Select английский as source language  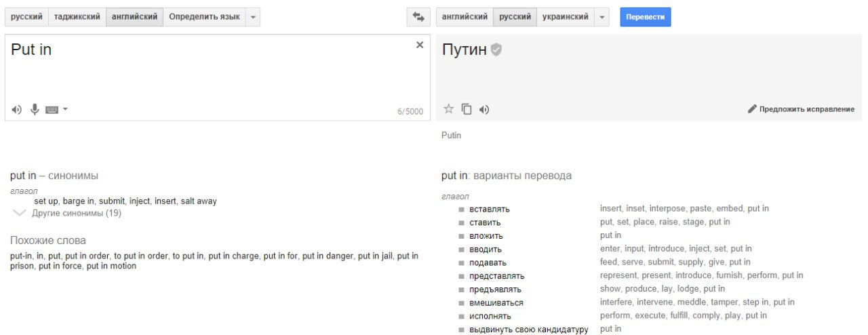pos(135,17)
